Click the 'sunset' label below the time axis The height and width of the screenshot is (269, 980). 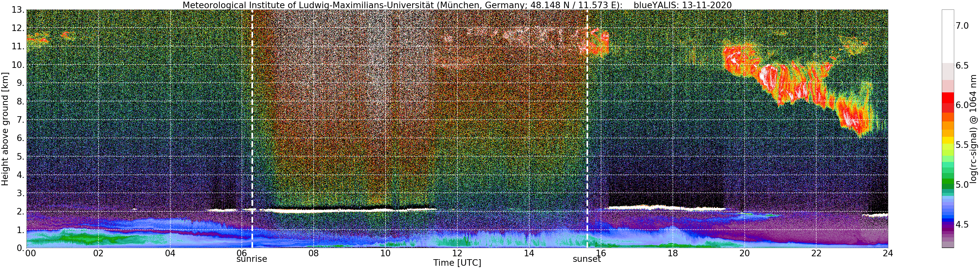[587, 259]
